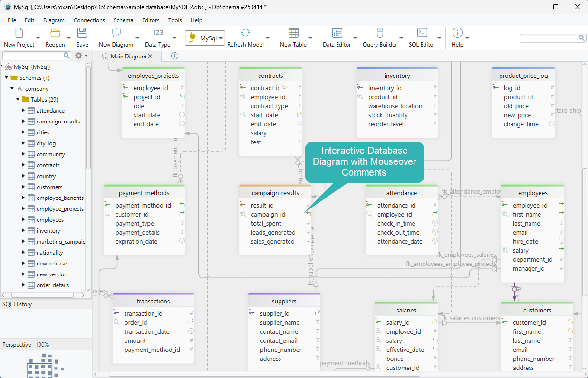Open the New Table dropdown arrow
Screen dimensions: 588x378
[x=310, y=38]
